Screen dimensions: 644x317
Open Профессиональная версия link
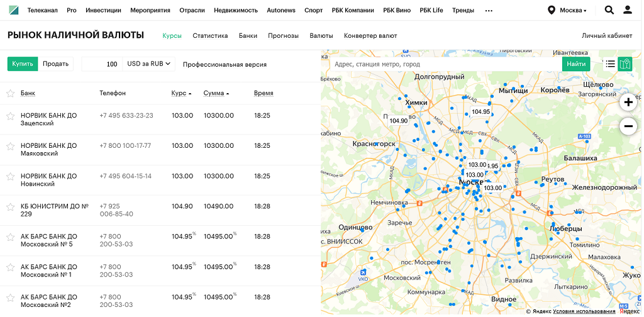tap(225, 64)
